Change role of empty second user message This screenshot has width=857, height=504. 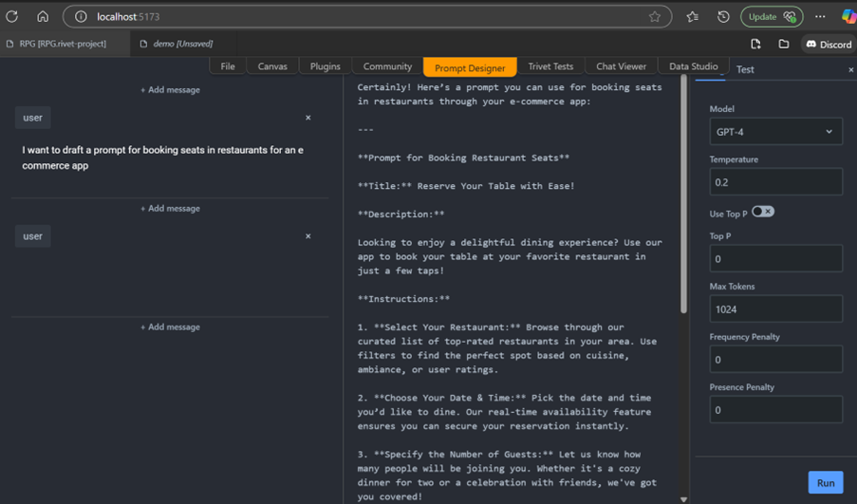[33, 236]
